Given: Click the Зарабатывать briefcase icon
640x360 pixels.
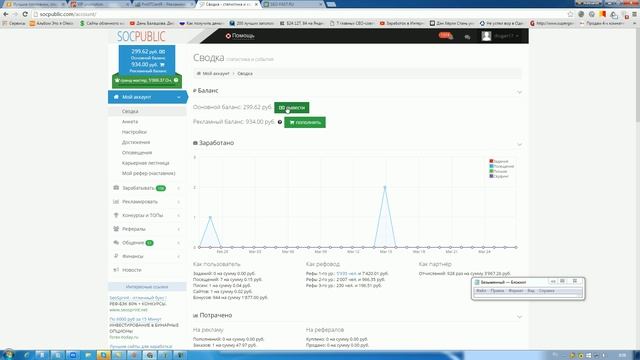Looking at the screenshot, I should coord(116,188).
